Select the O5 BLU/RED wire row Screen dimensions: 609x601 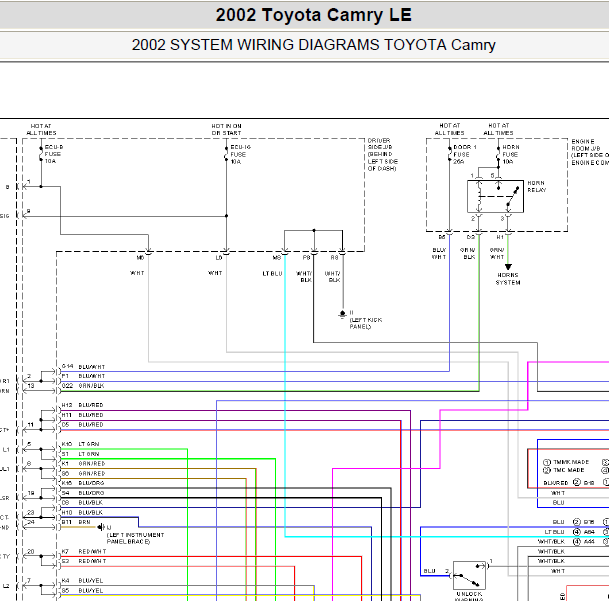[82, 425]
